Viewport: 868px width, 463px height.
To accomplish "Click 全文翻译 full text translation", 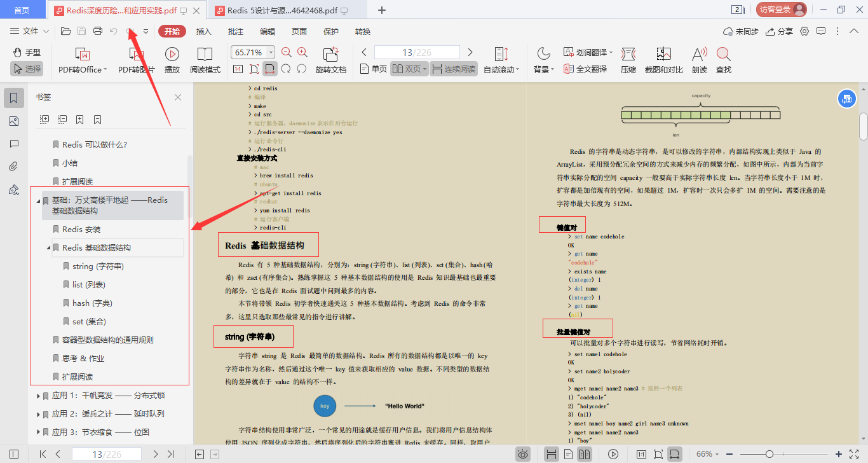I will [585, 69].
